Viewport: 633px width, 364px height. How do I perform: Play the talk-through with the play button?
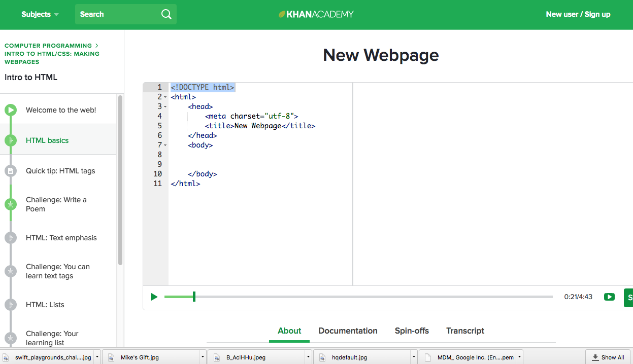pos(154,297)
